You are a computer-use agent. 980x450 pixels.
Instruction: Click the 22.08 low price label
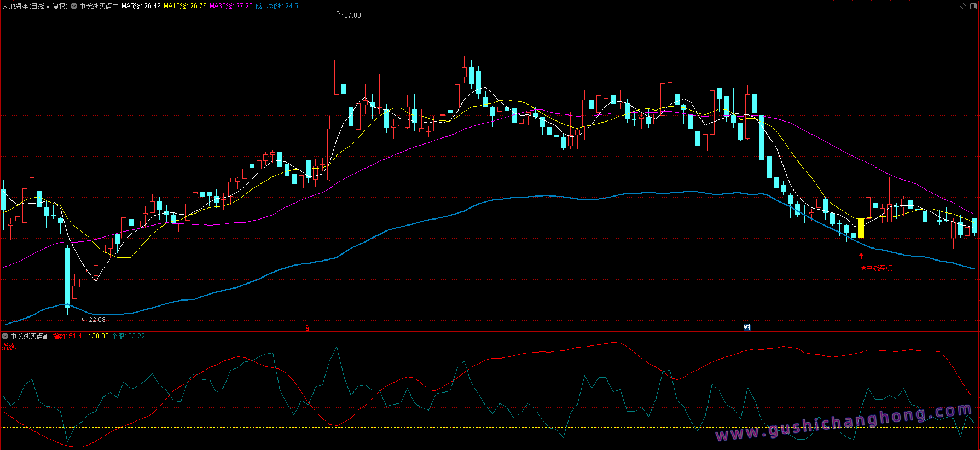[x=97, y=320]
